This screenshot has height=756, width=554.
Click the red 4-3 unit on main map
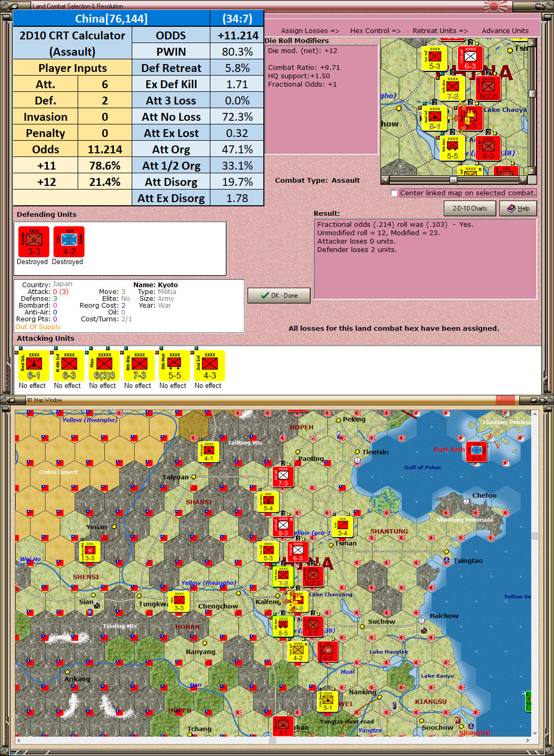click(327, 652)
